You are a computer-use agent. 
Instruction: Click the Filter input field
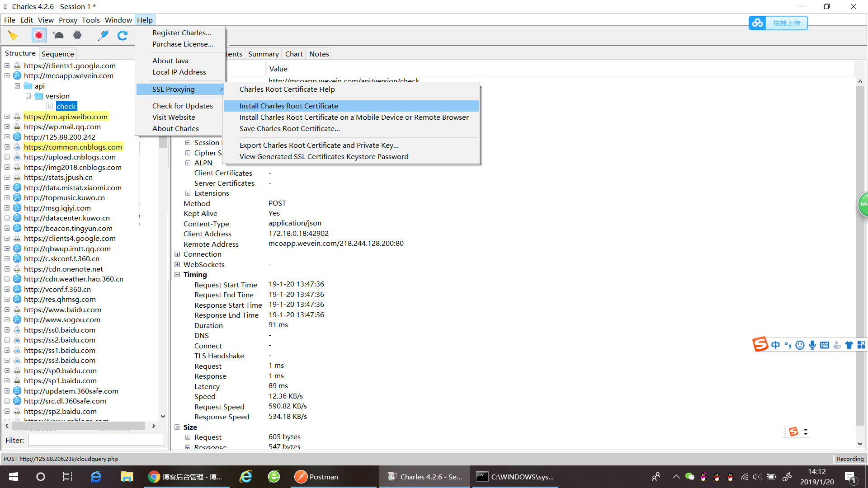coord(96,440)
